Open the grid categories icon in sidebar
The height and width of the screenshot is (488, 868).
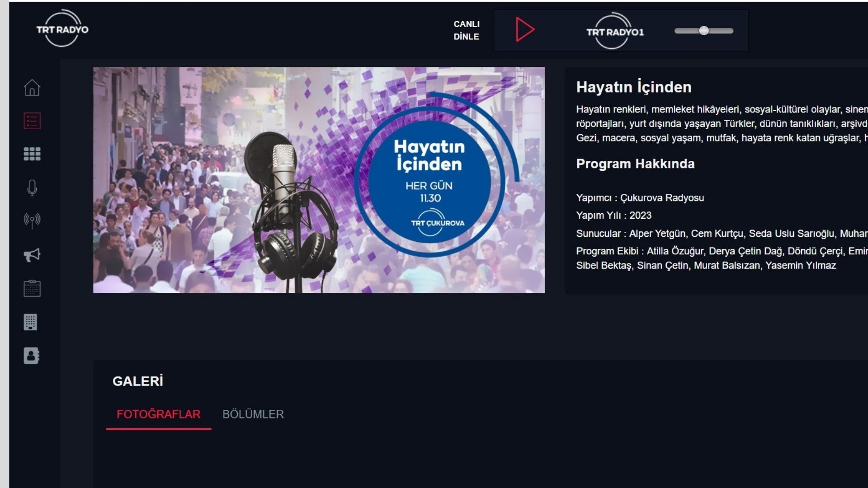[x=32, y=154]
